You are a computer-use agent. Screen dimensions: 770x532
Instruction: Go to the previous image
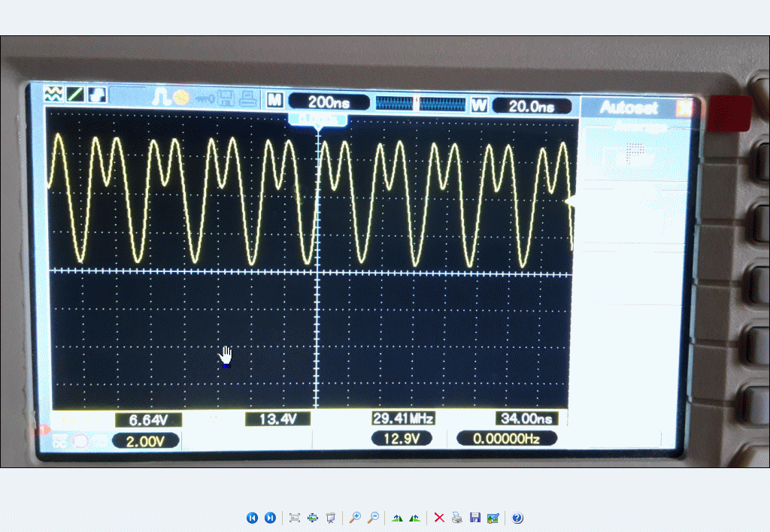tap(252, 518)
